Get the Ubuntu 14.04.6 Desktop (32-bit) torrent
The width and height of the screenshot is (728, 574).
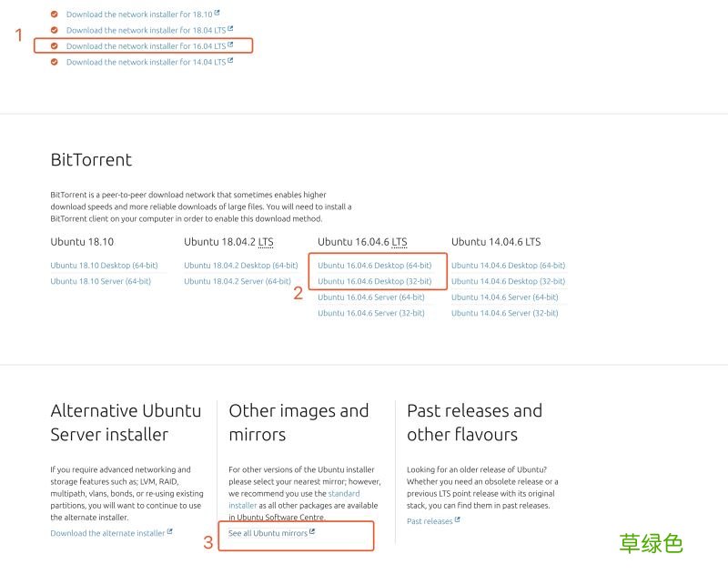[x=508, y=281]
